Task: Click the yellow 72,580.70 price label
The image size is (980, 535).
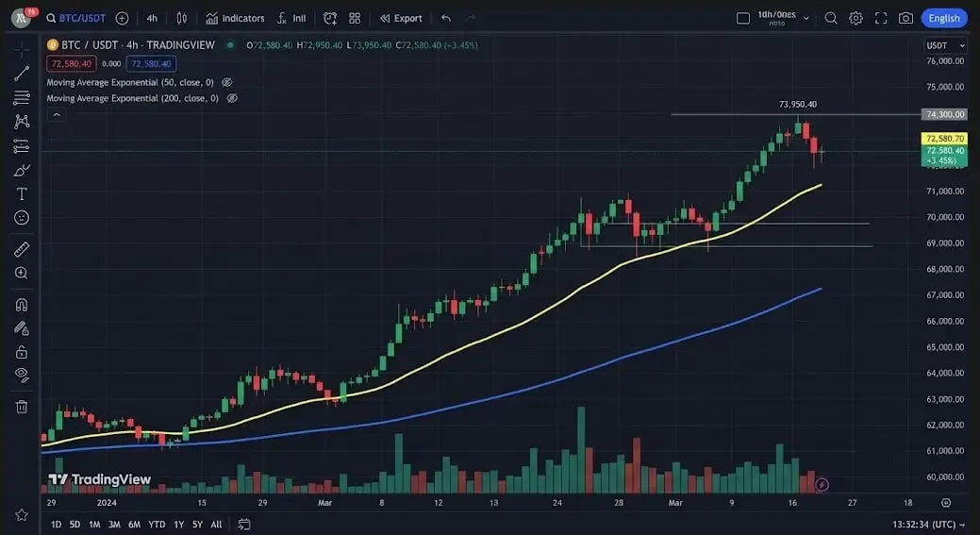Action: click(945, 139)
